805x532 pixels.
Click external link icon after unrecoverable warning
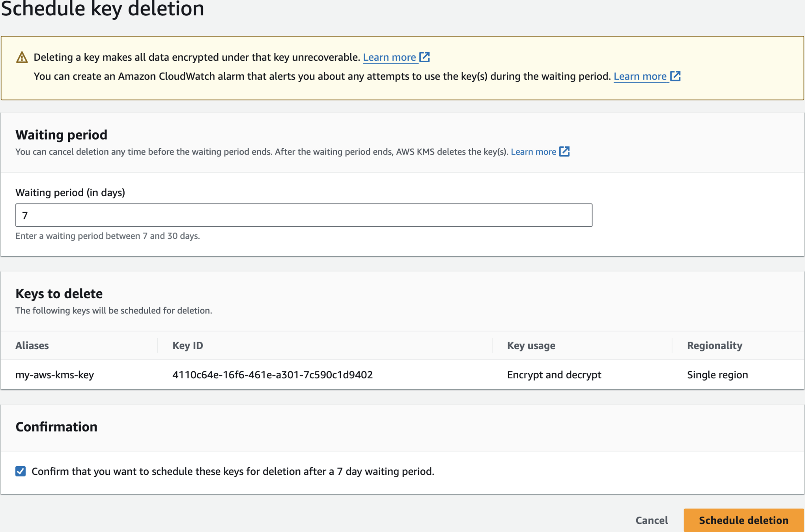[x=424, y=57]
